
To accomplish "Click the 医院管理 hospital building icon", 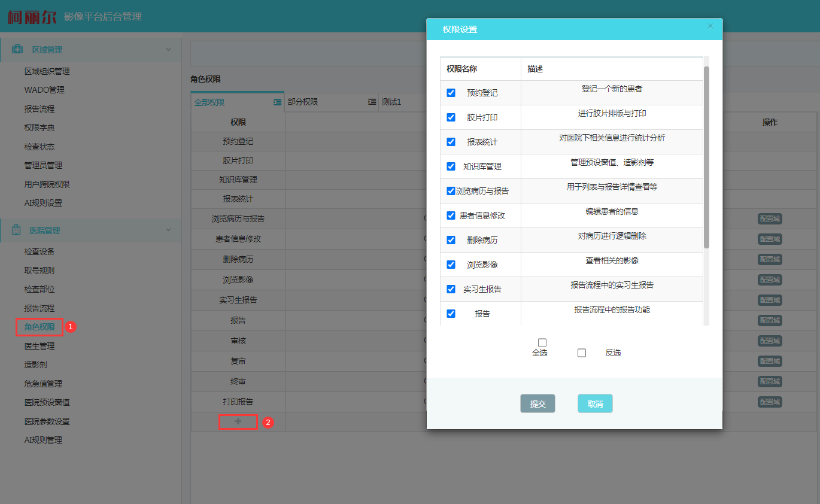I will click(17, 230).
